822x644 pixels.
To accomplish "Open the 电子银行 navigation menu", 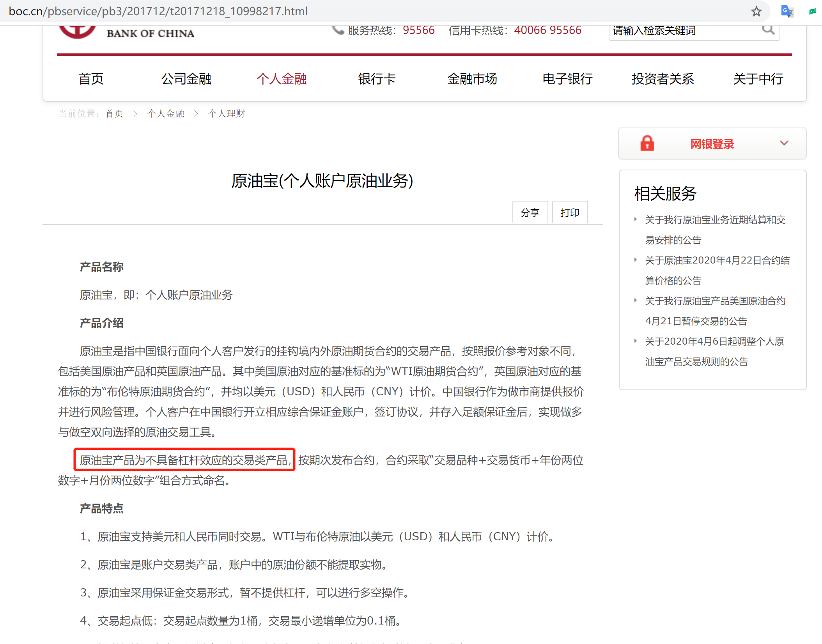I will 567,79.
